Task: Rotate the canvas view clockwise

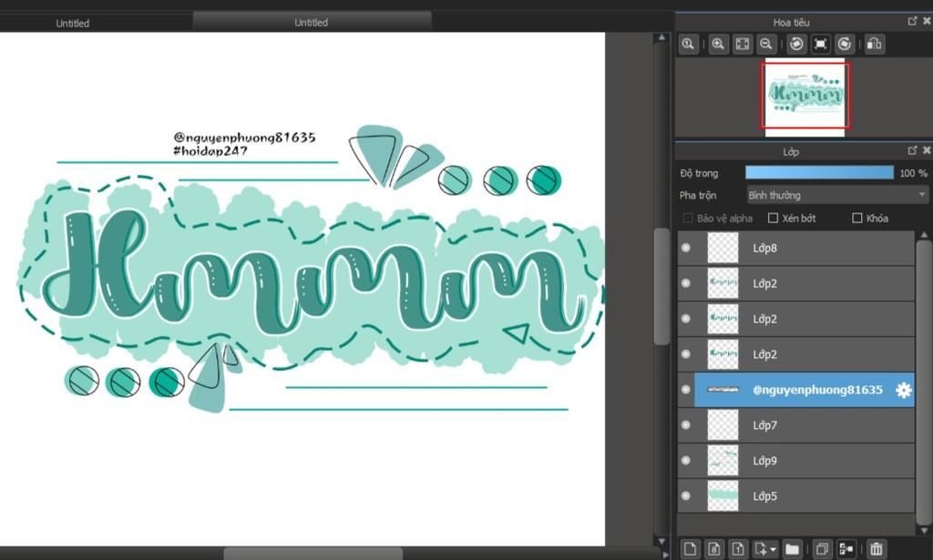Action: (845, 44)
